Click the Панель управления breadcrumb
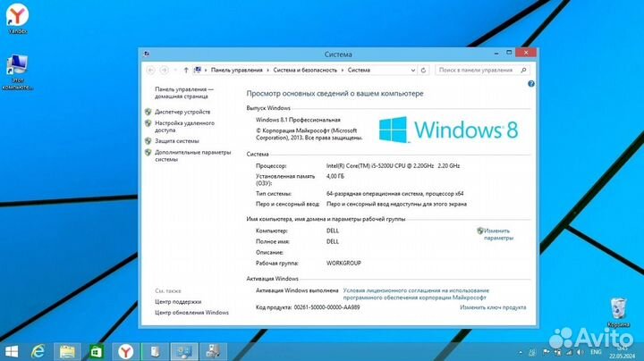The image size is (644, 361). [x=236, y=71]
